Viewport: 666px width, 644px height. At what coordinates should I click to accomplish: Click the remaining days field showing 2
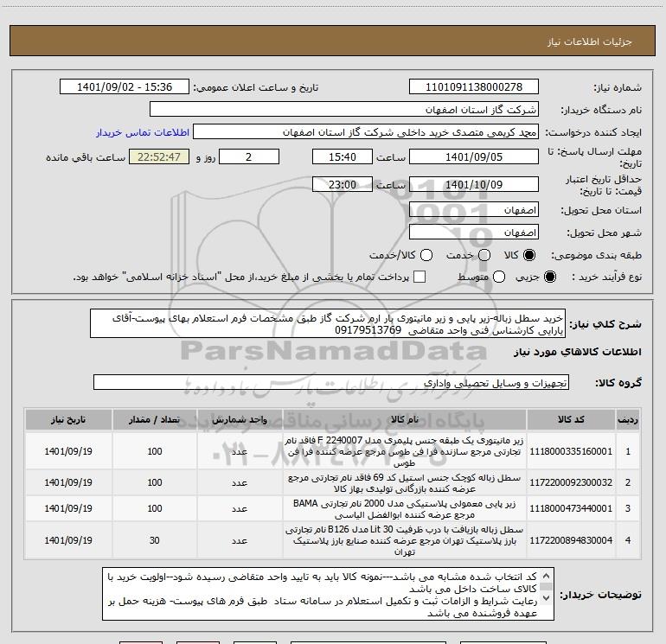pos(249,157)
